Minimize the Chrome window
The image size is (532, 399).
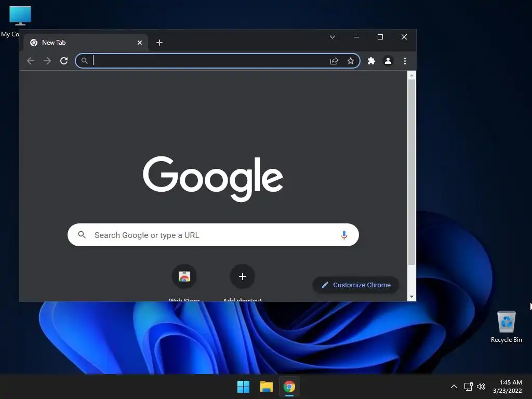356,37
